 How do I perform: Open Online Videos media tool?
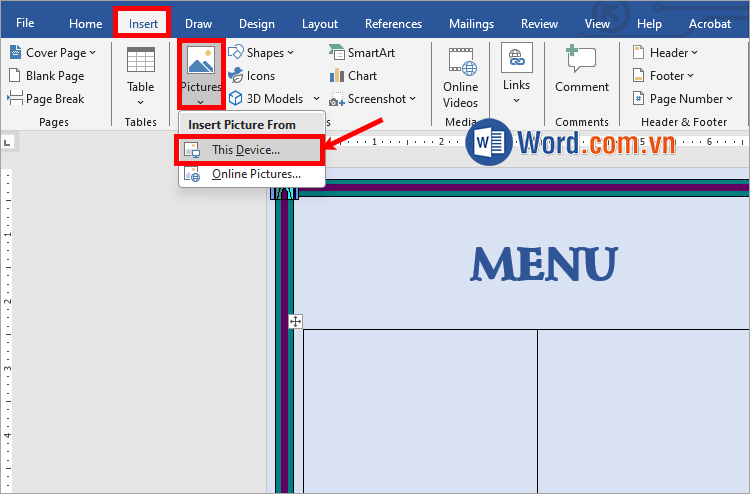pyautogui.click(x=460, y=75)
